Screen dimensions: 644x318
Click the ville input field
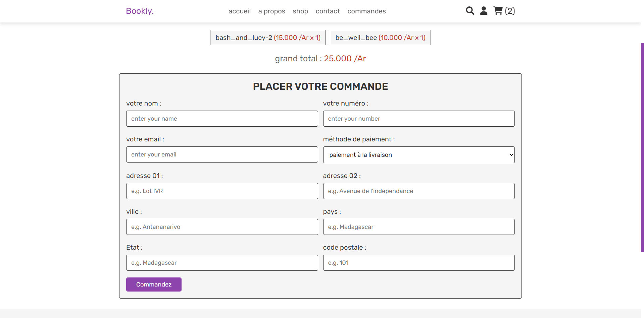222,227
